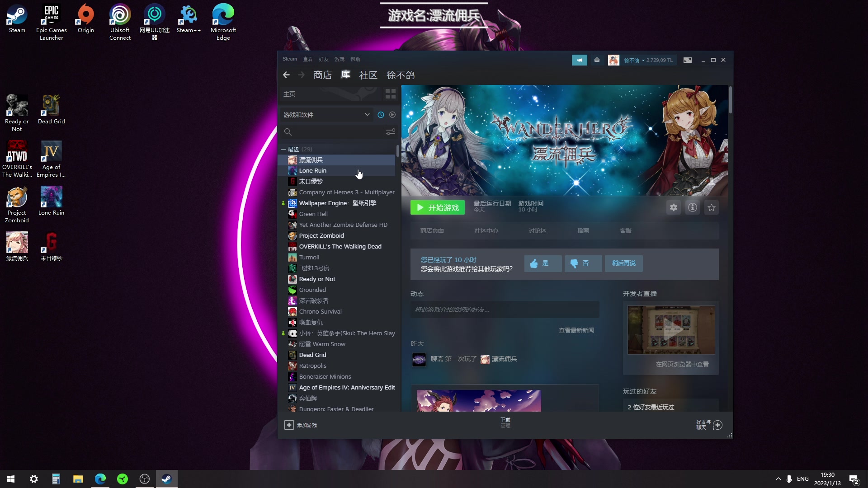Open 主页 library home
The height and width of the screenshot is (488, 868).
click(x=330, y=94)
